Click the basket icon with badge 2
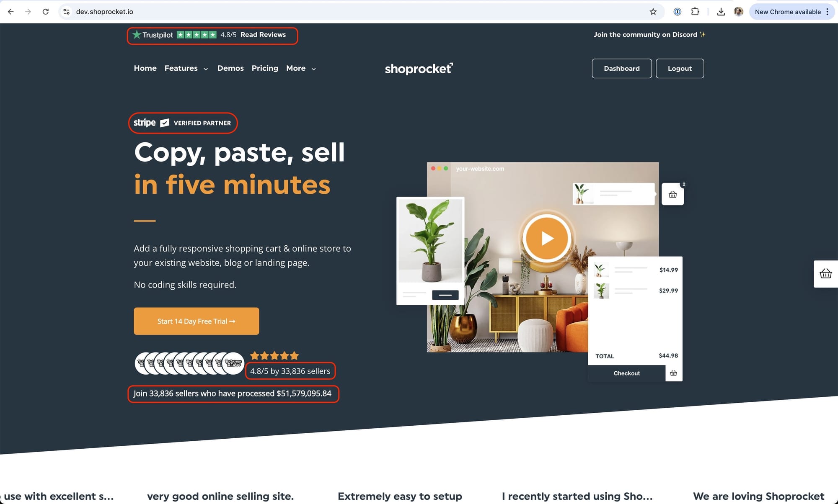Viewport: 838px width, 504px height. coord(673,194)
